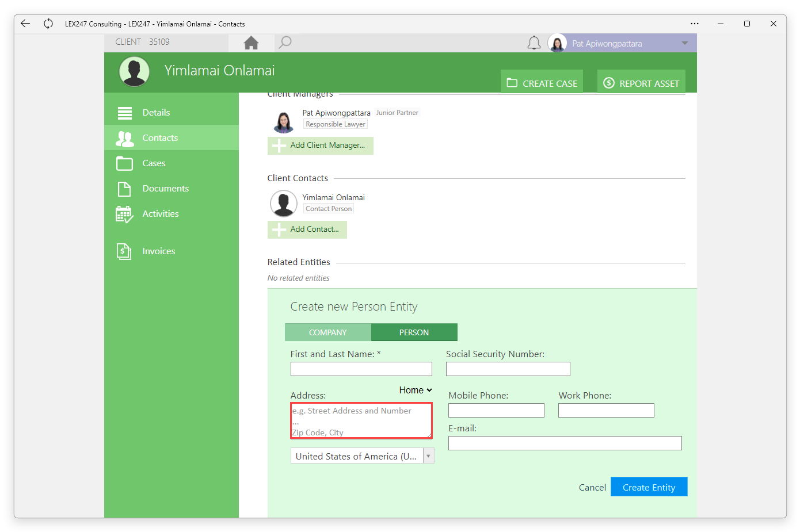Click the CLIENT 35109 label
The width and height of the screenshot is (800, 532).
click(143, 42)
